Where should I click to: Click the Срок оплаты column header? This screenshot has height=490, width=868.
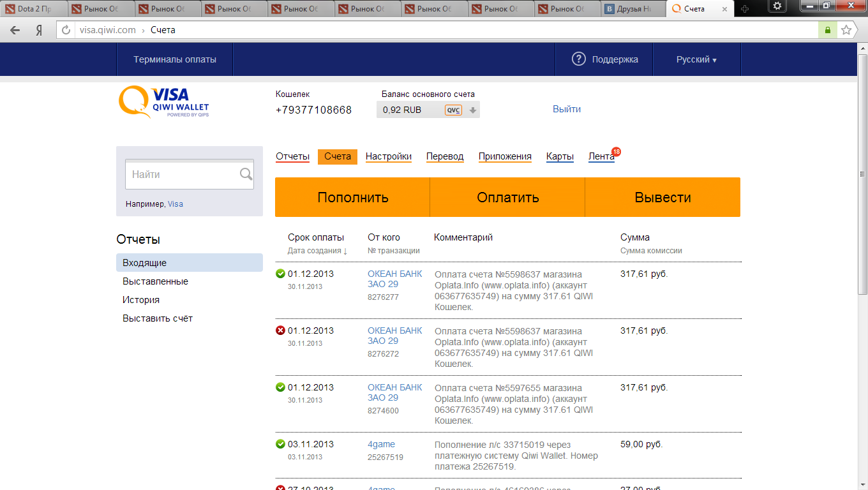click(316, 237)
